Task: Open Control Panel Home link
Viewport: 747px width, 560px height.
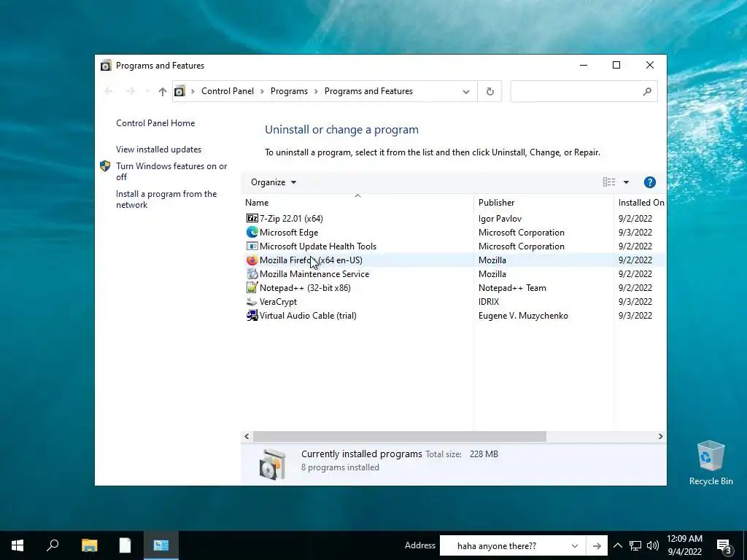Action: coord(155,122)
